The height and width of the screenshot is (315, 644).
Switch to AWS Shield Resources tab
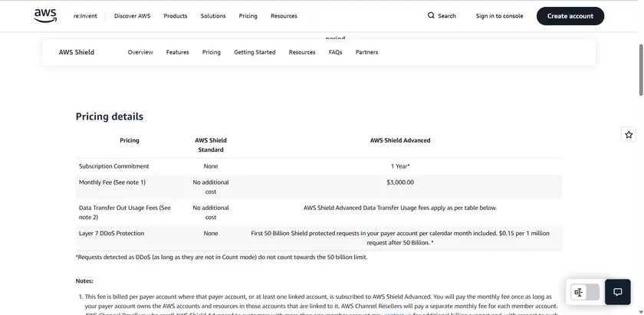click(x=302, y=52)
